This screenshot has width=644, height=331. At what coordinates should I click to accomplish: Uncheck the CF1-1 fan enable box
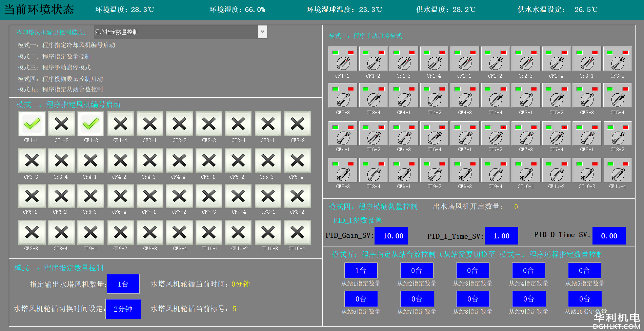32,124
